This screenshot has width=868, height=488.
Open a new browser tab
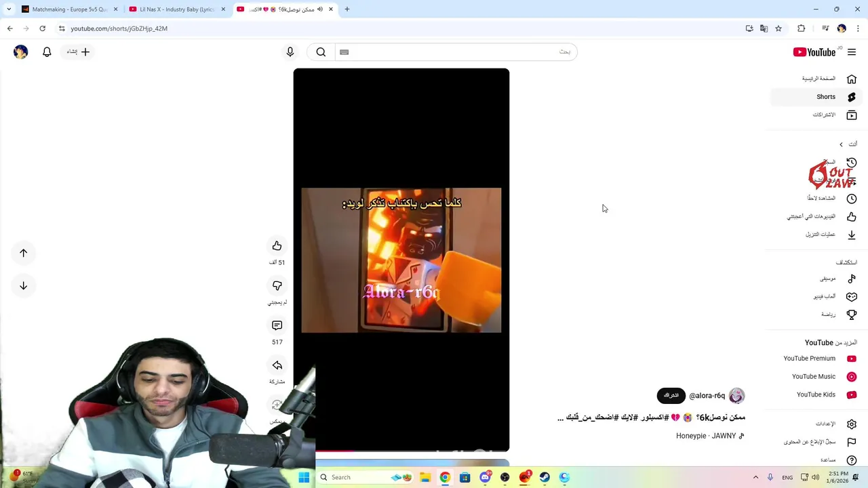click(347, 9)
